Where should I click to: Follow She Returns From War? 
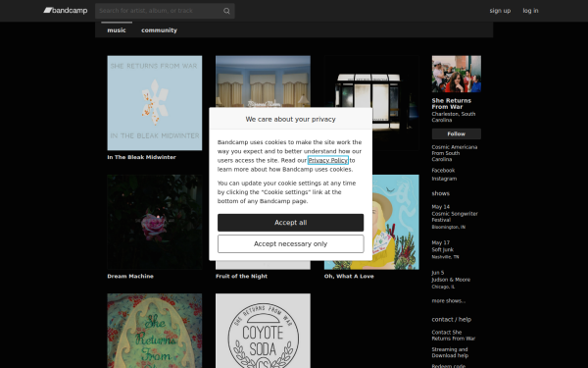[456, 133]
